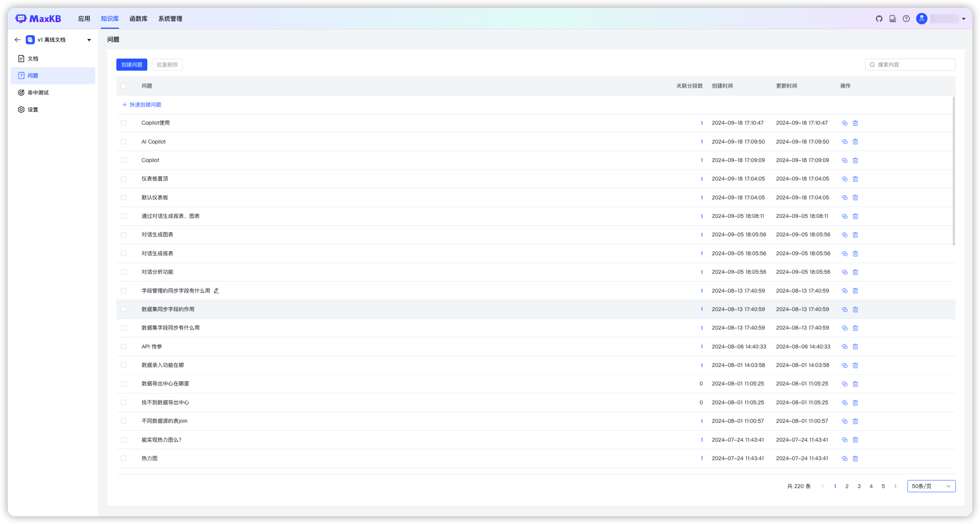Click the help question mark icon
Screen dimensions: 980x524
coord(906,18)
